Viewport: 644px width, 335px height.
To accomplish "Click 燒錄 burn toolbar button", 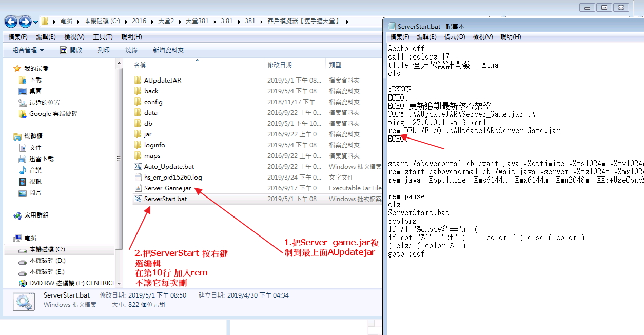I will coord(132,50).
